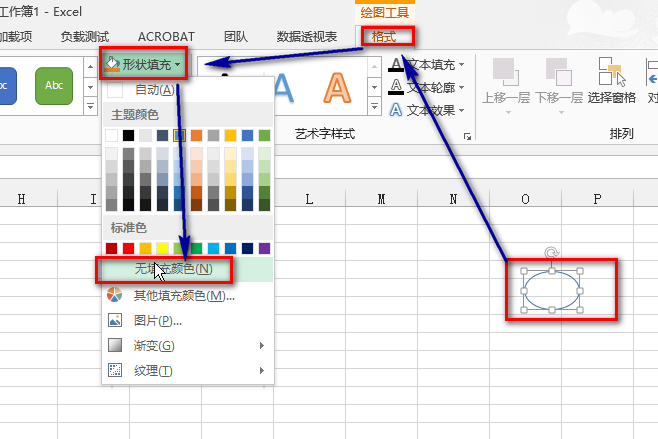Click the 渐变 submenu arrow
The image size is (658, 439).
tap(262, 345)
